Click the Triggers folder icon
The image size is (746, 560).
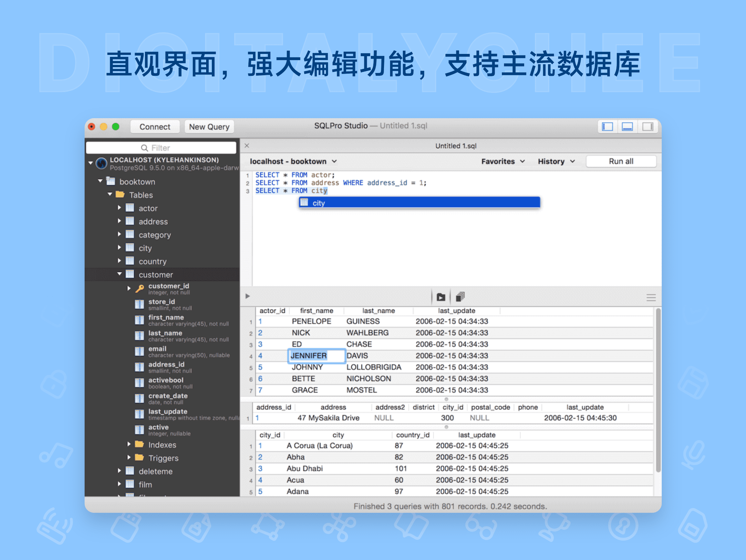[139, 458]
